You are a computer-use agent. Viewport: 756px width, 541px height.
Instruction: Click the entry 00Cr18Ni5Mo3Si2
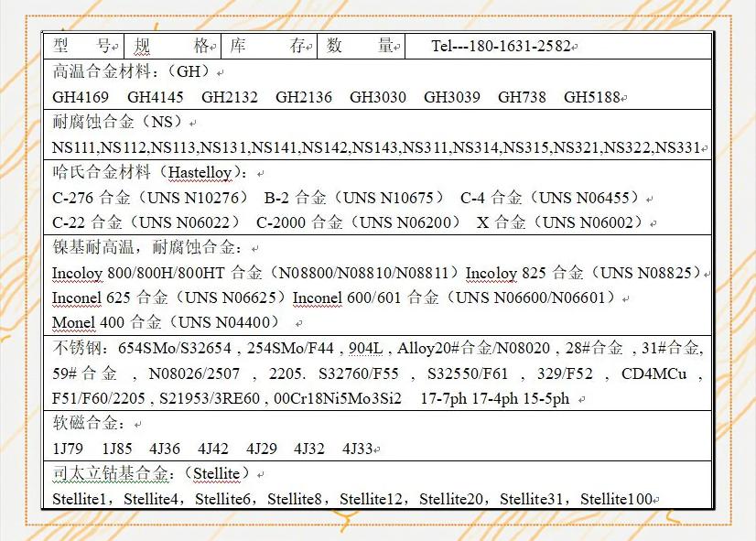tap(338, 399)
